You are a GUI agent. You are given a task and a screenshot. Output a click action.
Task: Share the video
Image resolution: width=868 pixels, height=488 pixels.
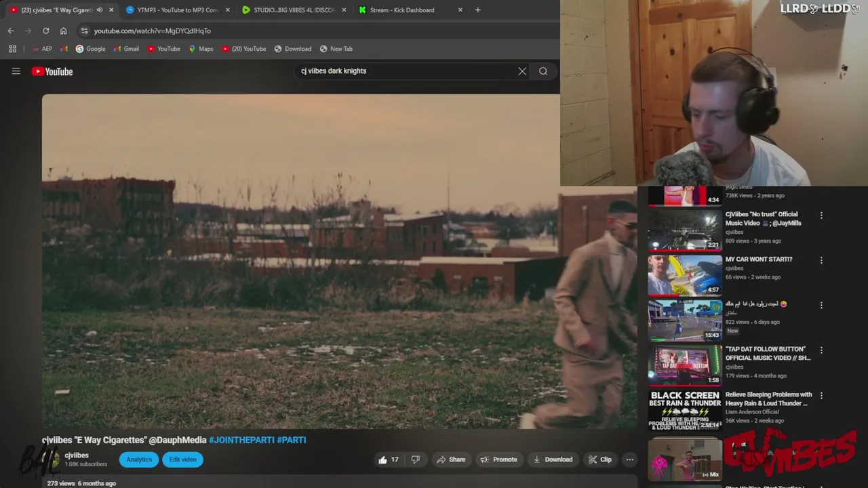(451, 460)
